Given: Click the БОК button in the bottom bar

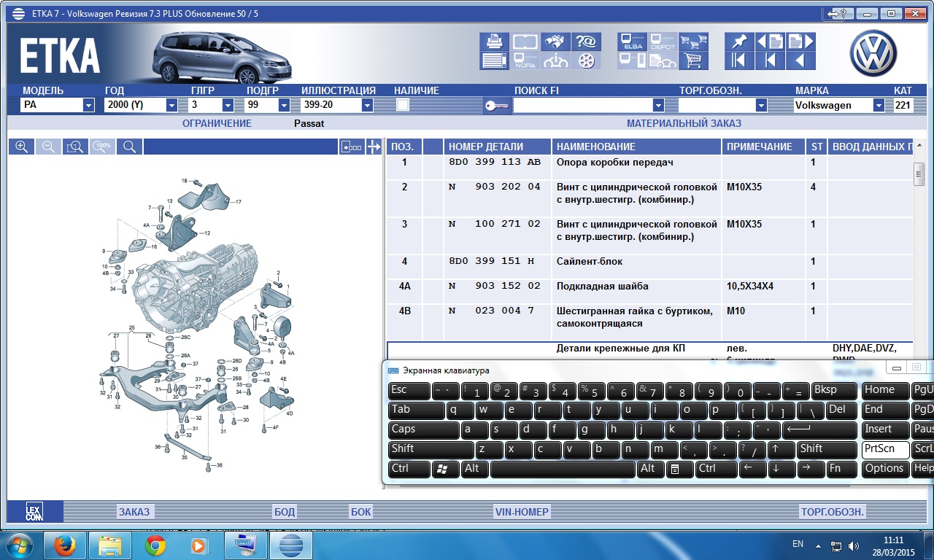Looking at the screenshot, I should pyautogui.click(x=360, y=512).
